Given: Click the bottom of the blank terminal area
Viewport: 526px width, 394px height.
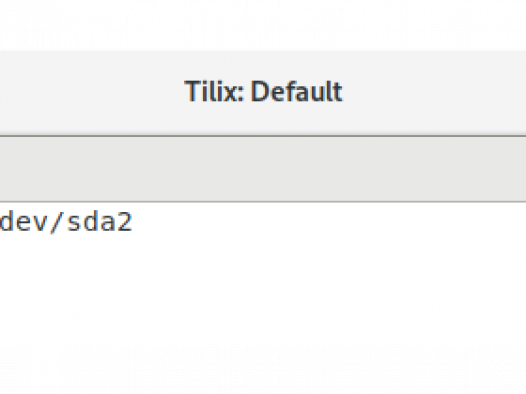Looking at the screenshot, I should click(x=263, y=376).
